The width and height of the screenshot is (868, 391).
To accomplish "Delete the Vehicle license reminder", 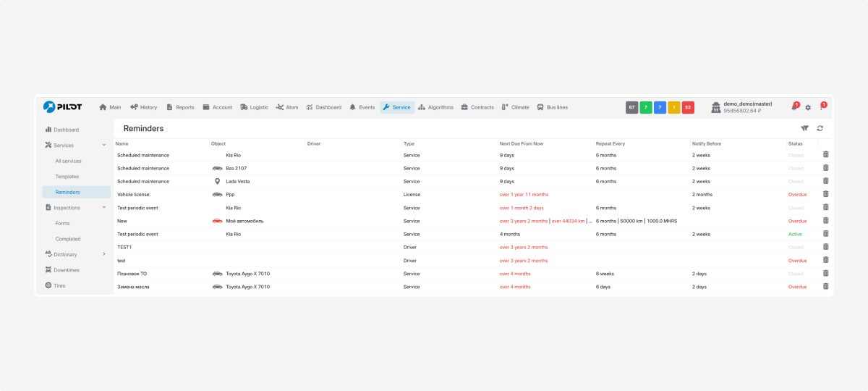I will pyautogui.click(x=826, y=194).
